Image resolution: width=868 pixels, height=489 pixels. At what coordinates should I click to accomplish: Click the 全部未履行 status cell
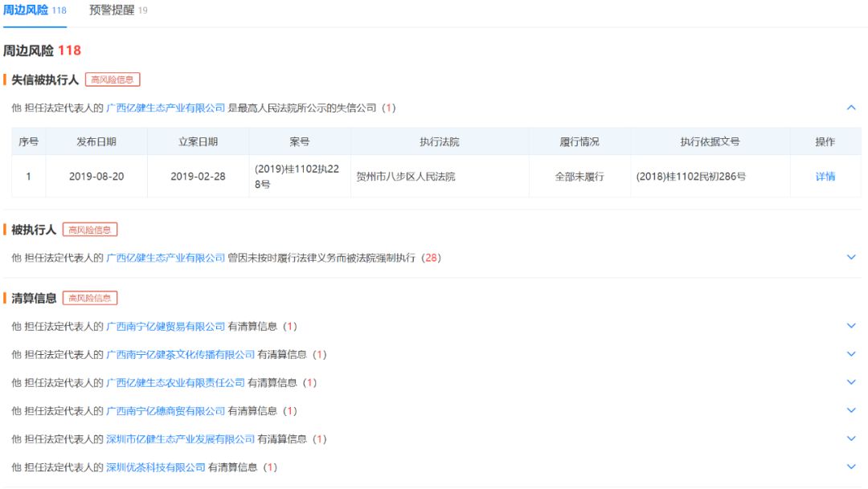tap(579, 177)
